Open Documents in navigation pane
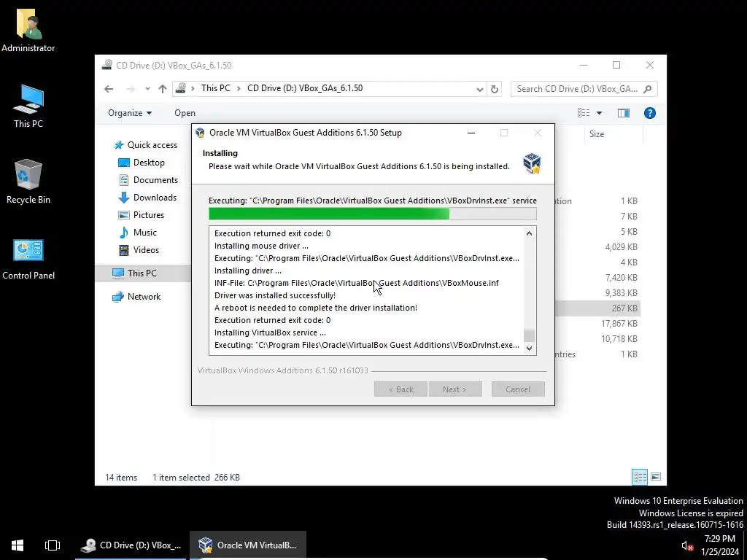747x560 pixels. tap(147, 180)
